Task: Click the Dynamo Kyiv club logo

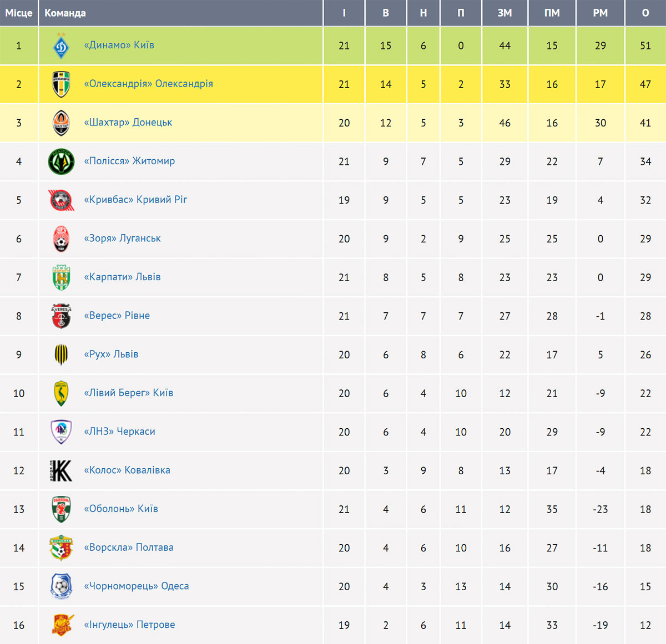Action: coord(61,45)
